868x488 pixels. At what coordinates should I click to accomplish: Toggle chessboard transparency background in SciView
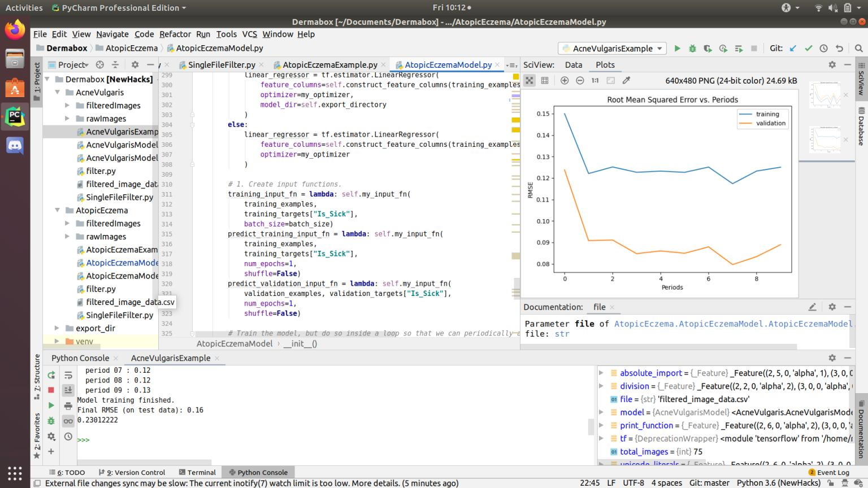click(530, 81)
